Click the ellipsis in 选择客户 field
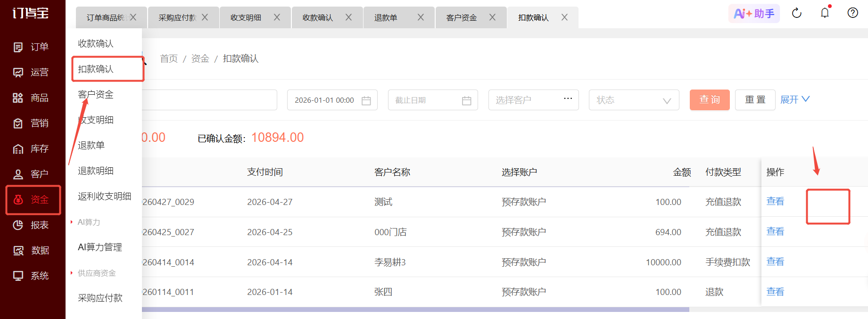This screenshot has height=319, width=868. pyautogui.click(x=568, y=99)
